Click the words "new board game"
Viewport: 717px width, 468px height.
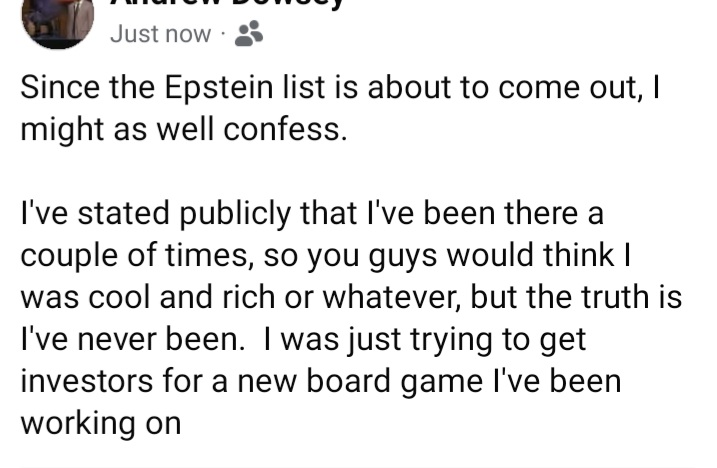click(360, 381)
